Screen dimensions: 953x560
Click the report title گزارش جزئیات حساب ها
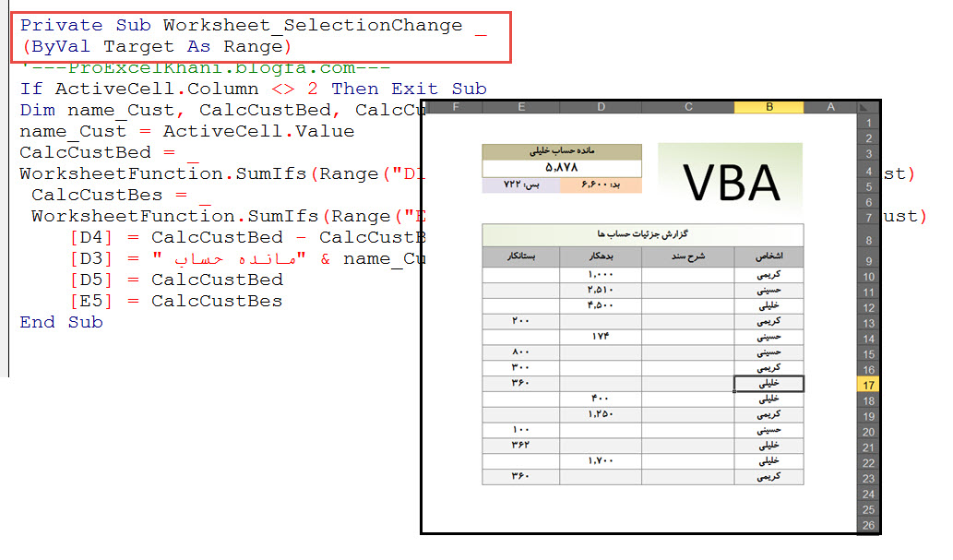642,235
